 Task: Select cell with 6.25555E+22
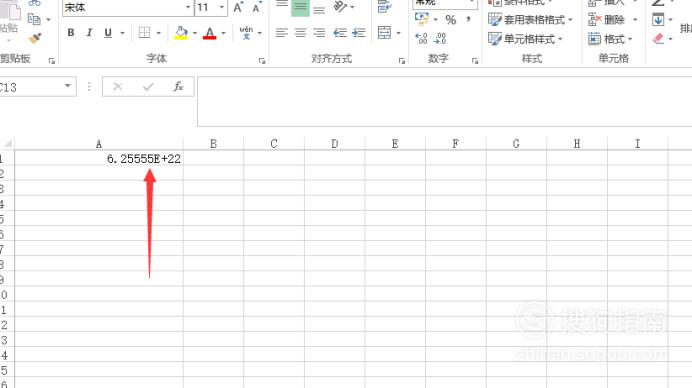tap(99, 159)
